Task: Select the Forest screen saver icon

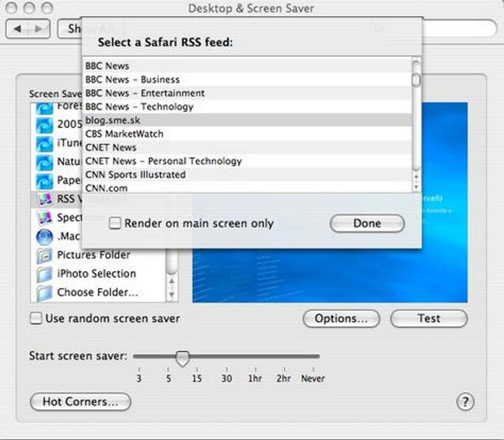Action: tap(44, 109)
